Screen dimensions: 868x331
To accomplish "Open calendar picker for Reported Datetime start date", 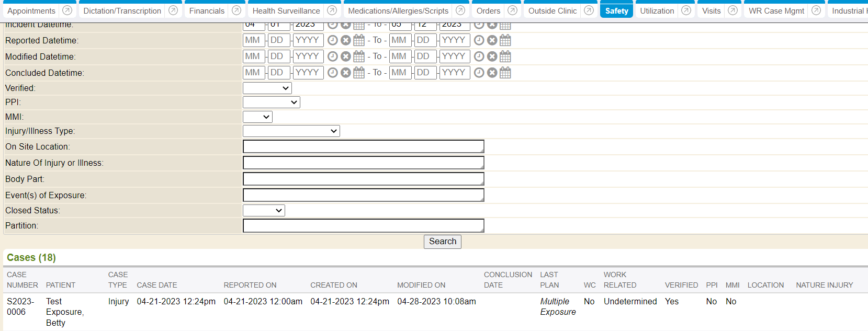I will [359, 40].
